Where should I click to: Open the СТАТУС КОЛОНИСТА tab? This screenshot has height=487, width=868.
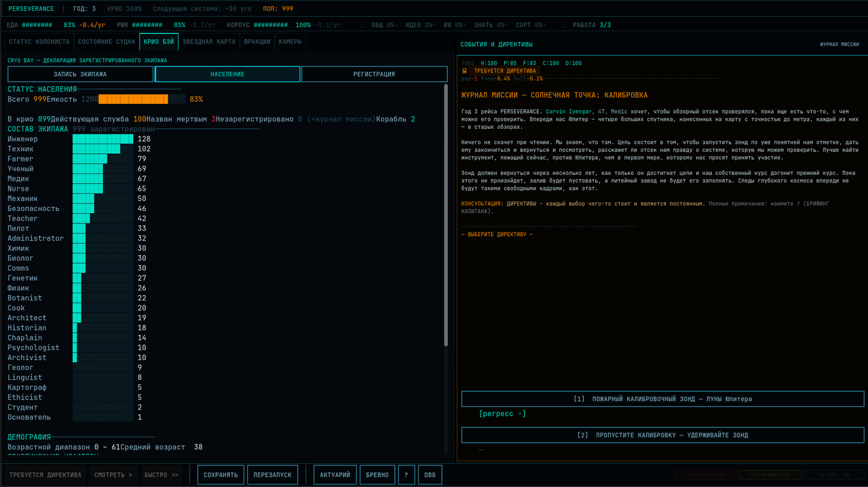pyautogui.click(x=39, y=42)
